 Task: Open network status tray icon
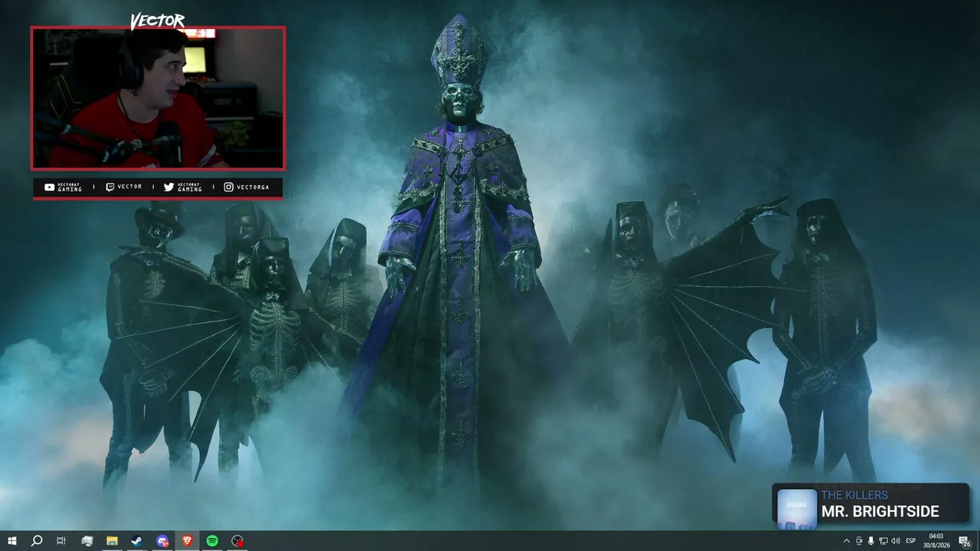(883, 541)
